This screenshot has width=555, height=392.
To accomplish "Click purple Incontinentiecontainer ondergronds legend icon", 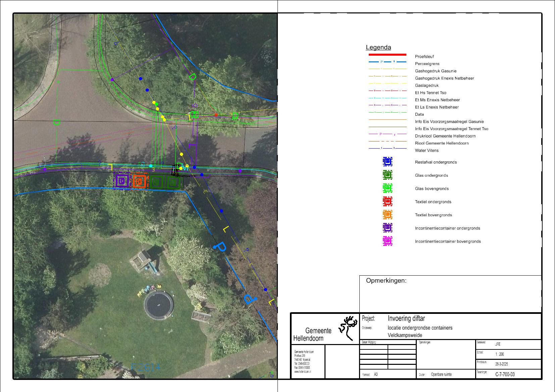I will pos(387,228).
